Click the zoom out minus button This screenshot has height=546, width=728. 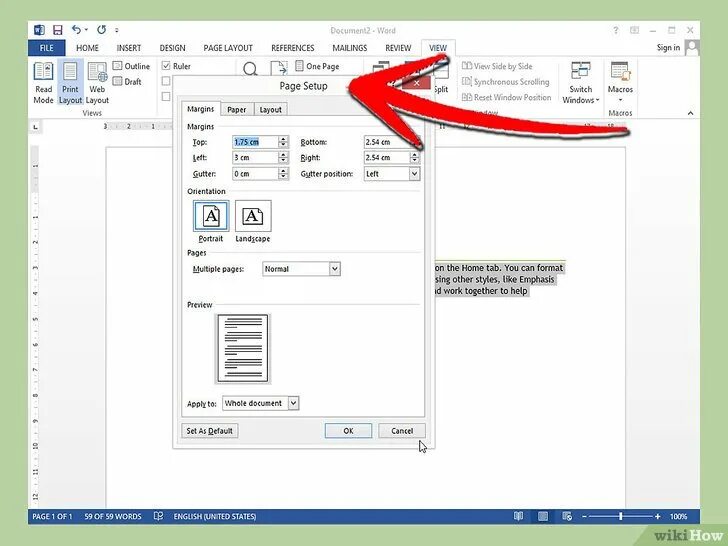(x=585, y=516)
